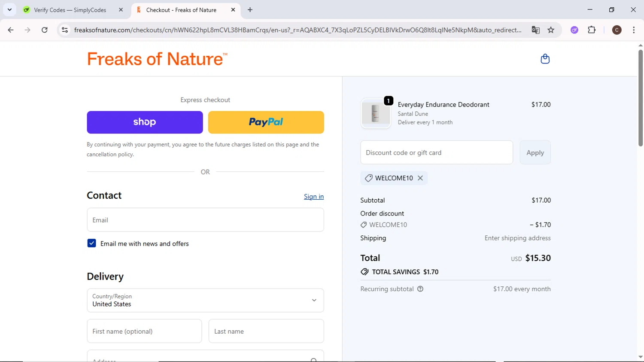Remove the WELCOME10 discount code tag
This screenshot has height=362, width=644.
point(420,178)
